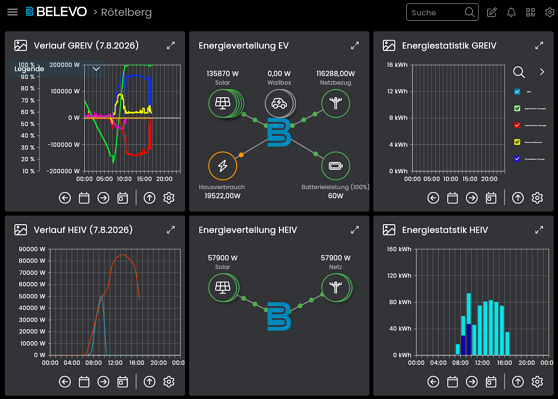
Task: Jump to today in Verlauf HEIV
Action: pyautogui.click(x=122, y=382)
